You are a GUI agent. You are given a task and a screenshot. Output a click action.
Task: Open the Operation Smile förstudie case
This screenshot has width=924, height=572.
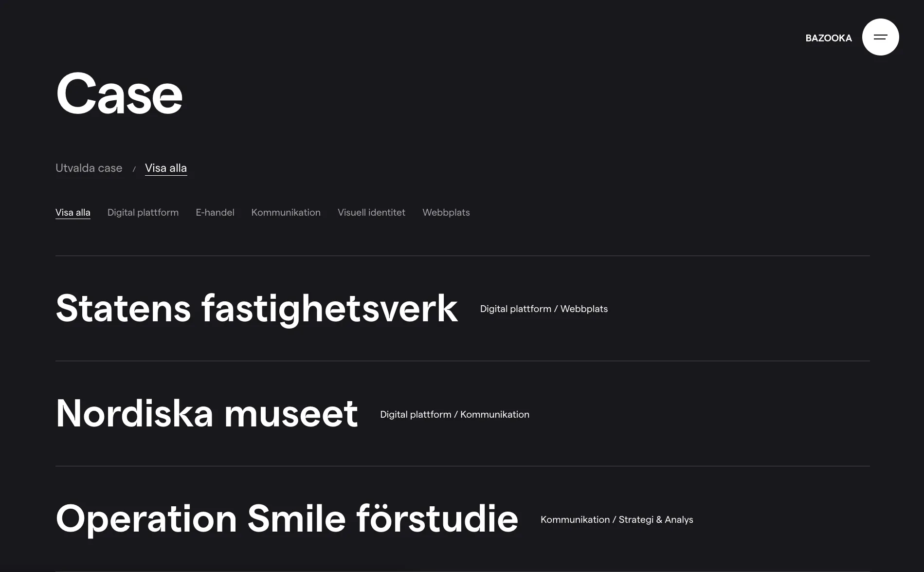coord(287,519)
